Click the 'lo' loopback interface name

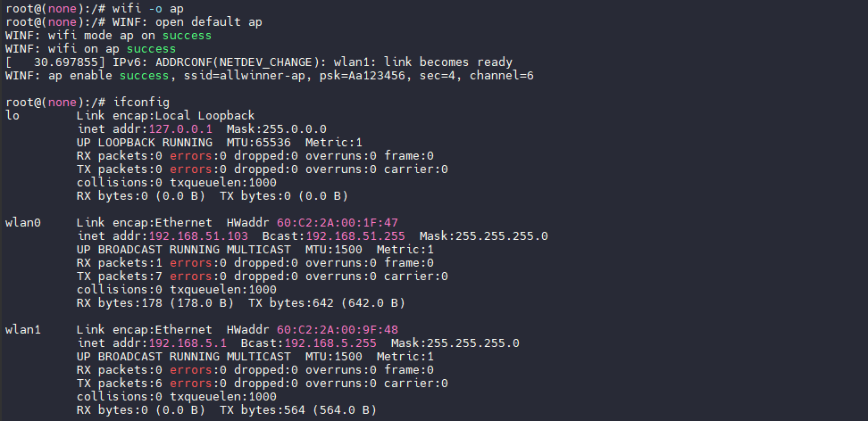pos(13,115)
